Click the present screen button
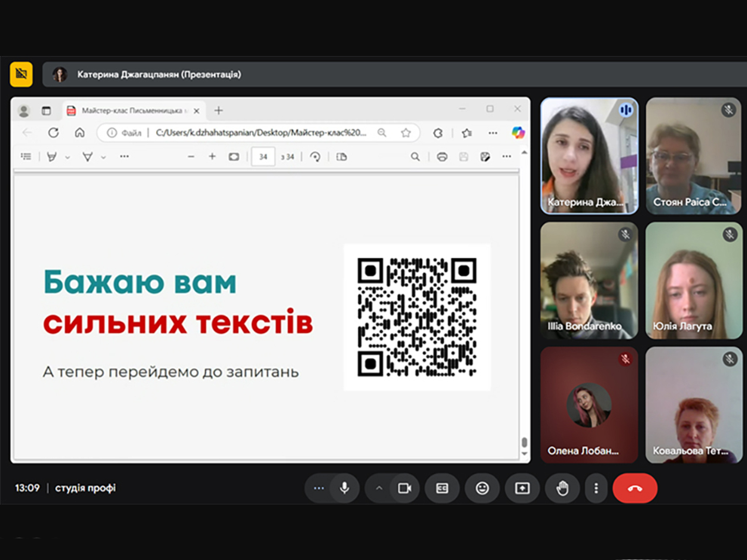 522,488
